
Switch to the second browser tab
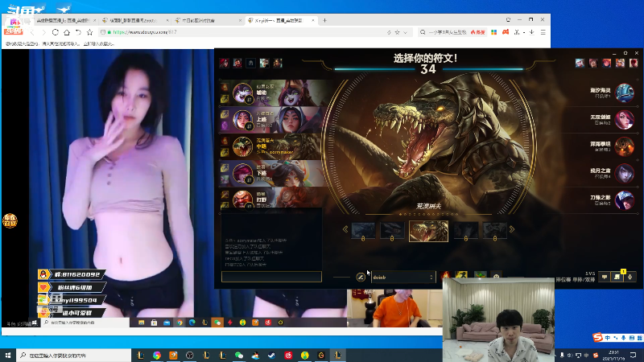point(135,20)
